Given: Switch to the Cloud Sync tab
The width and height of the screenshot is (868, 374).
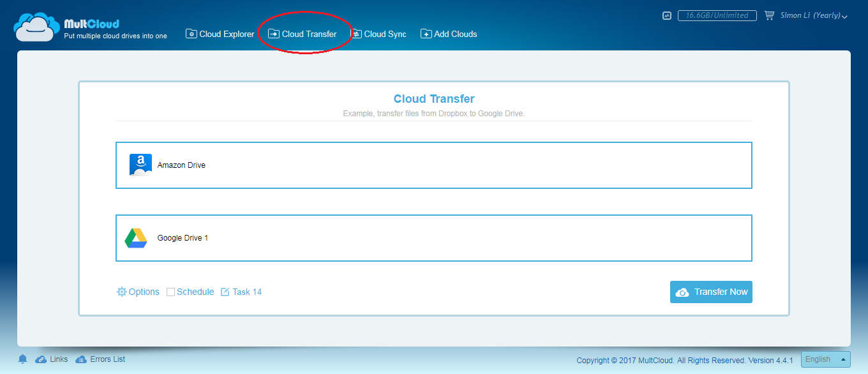Looking at the screenshot, I should point(378,34).
